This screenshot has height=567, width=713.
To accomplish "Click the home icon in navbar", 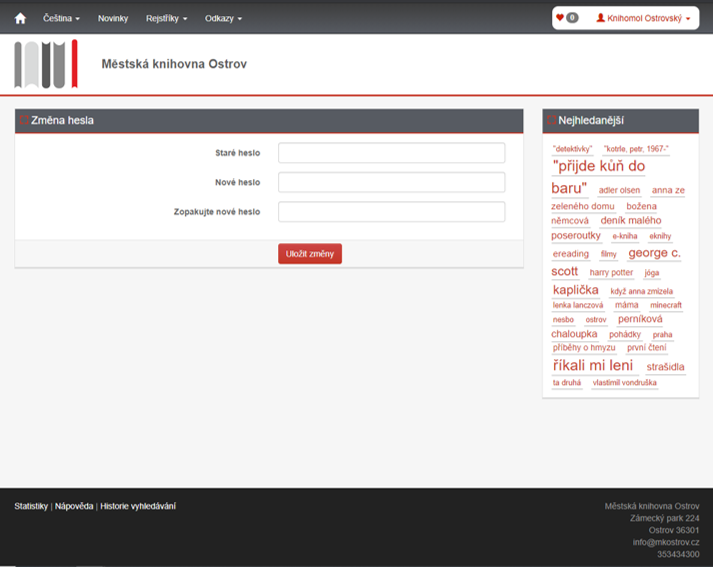I will tap(20, 18).
